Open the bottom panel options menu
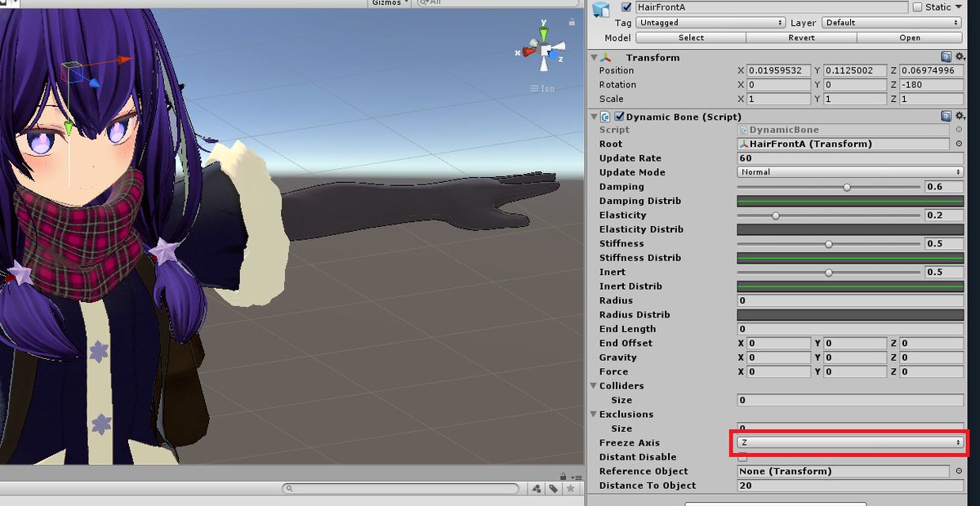Image resolution: width=980 pixels, height=506 pixels. tap(575, 476)
